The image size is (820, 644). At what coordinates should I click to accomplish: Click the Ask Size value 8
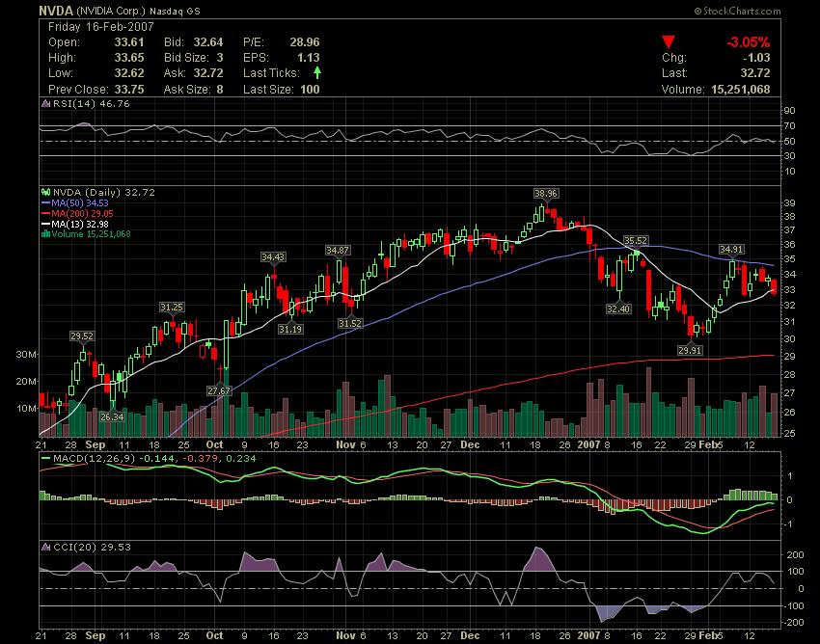[220, 90]
